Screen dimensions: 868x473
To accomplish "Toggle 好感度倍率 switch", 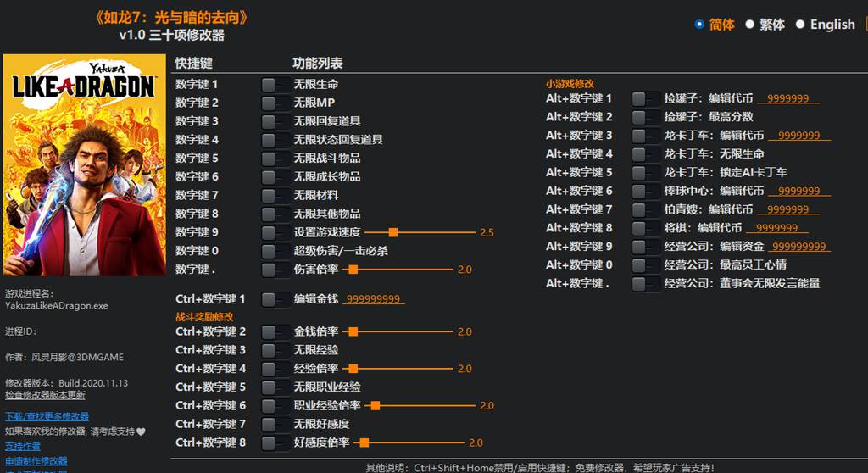I will coord(275,442).
